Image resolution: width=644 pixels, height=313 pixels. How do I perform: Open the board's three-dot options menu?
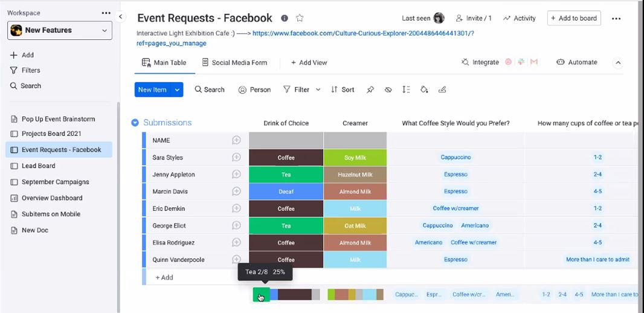[x=616, y=18]
